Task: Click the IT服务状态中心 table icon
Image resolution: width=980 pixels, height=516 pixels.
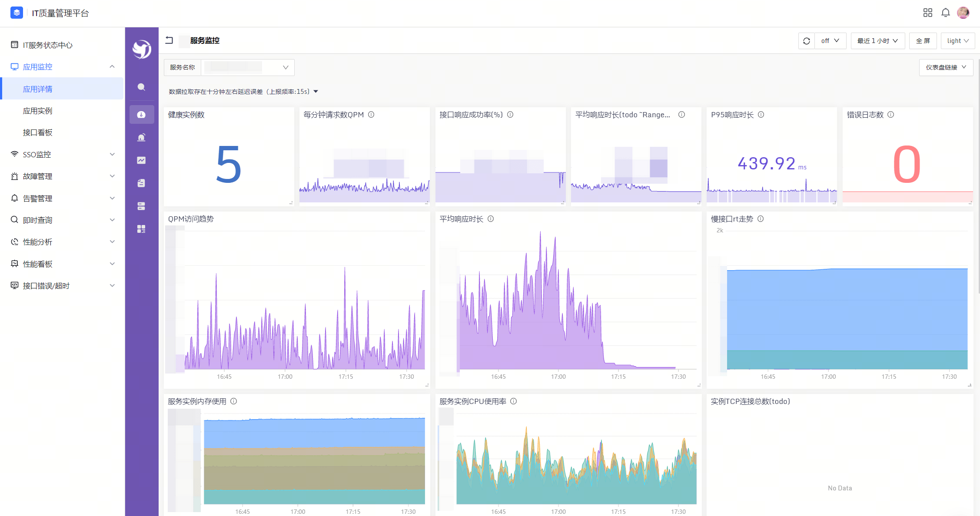Action: click(x=14, y=45)
